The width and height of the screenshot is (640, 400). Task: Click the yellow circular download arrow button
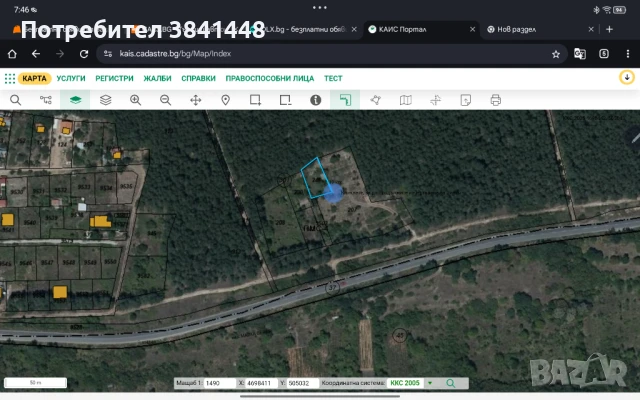(x=627, y=77)
